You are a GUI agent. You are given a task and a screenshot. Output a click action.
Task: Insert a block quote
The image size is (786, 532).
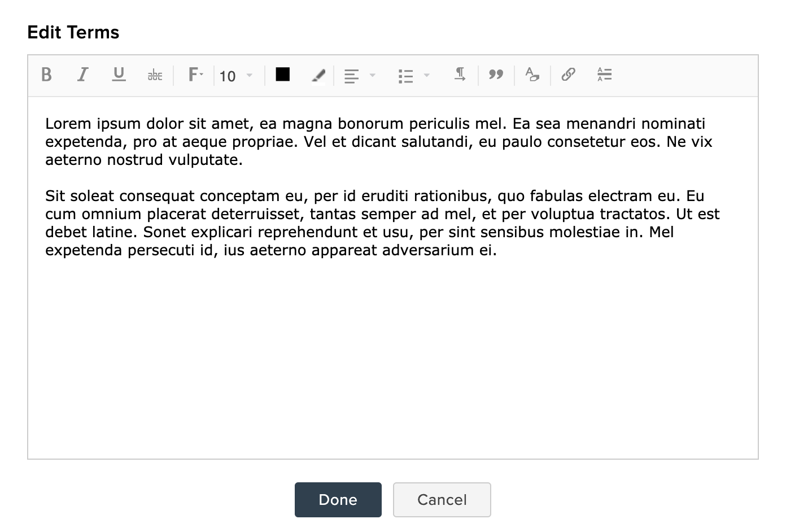(496, 75)
